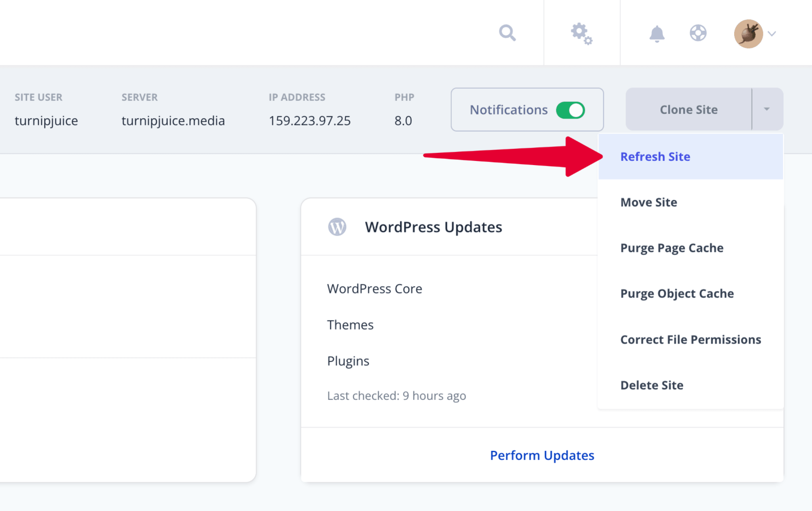
Task: Select Refresh Site from dropdown menu
Action: [655, 156]
